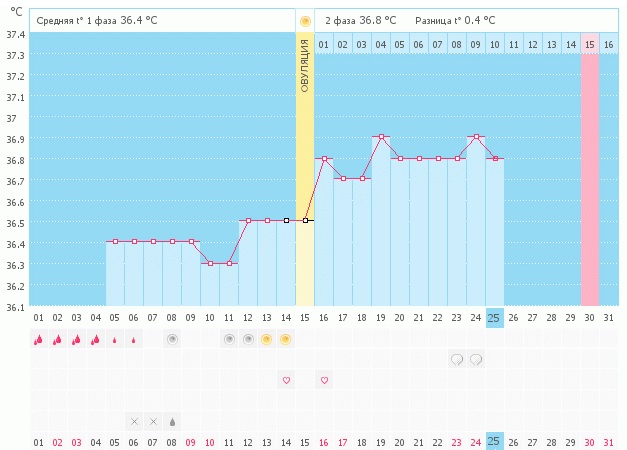Select the highlighted day 25 on top date axis

(494, 318)
